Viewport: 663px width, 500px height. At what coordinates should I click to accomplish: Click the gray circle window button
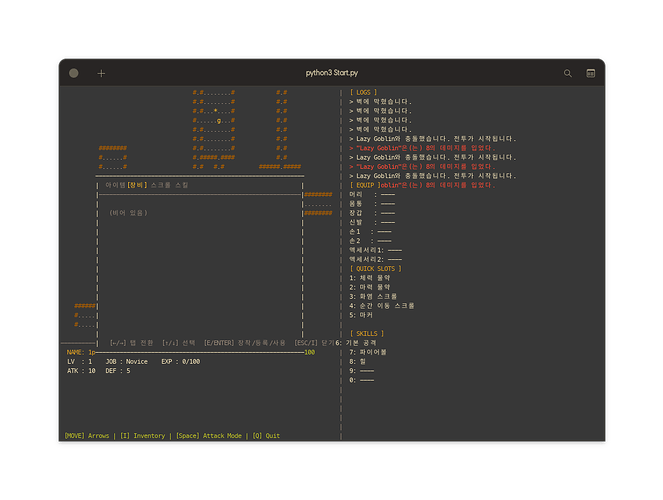74,73
